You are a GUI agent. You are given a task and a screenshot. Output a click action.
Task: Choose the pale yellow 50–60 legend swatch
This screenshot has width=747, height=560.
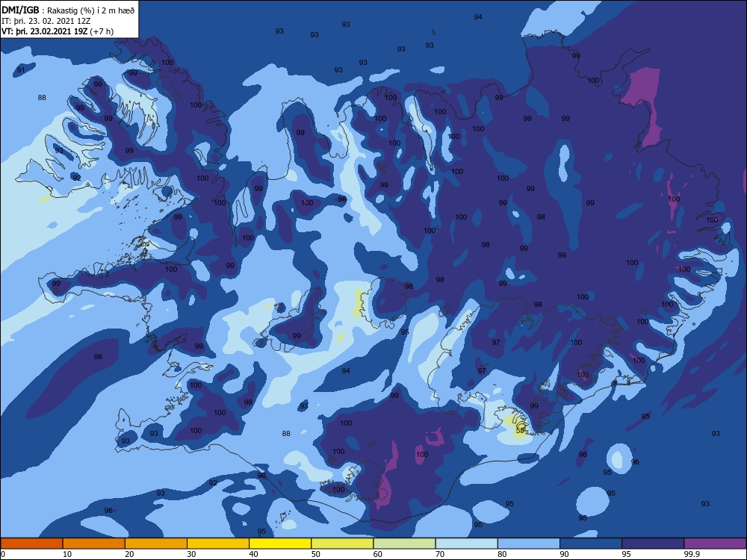[343, 544]
